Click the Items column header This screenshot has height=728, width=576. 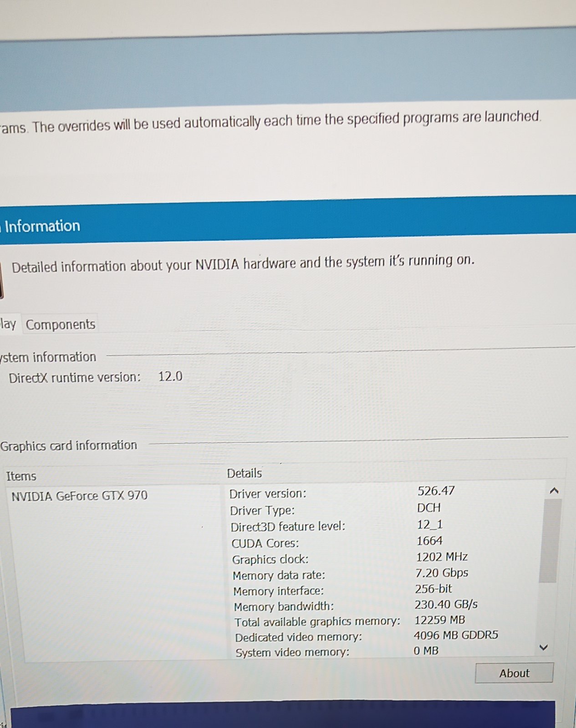(x=21, y=476)
